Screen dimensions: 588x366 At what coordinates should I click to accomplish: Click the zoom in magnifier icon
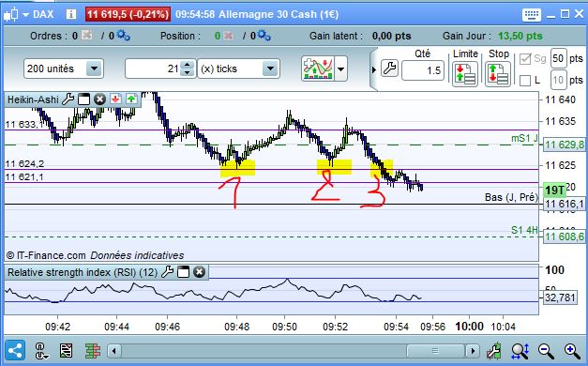572,351
